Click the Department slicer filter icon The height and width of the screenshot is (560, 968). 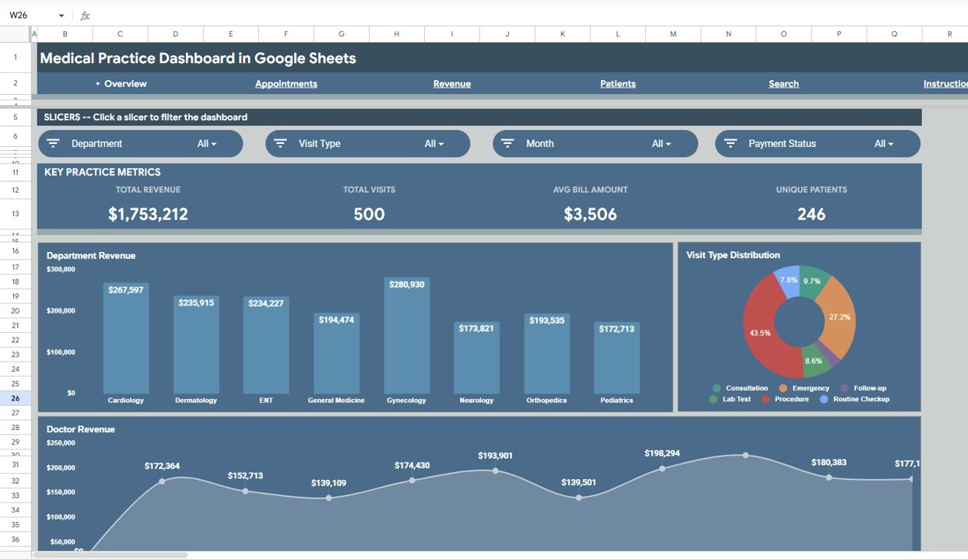tap(53, 143)
